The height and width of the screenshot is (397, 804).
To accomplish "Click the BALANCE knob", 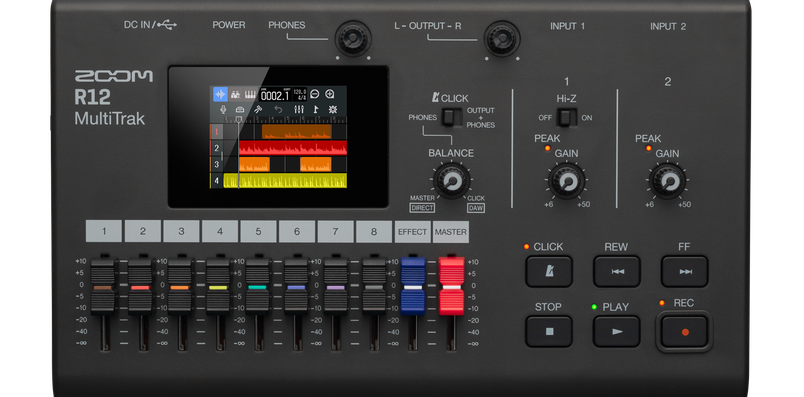I will (x=452, y=181).
